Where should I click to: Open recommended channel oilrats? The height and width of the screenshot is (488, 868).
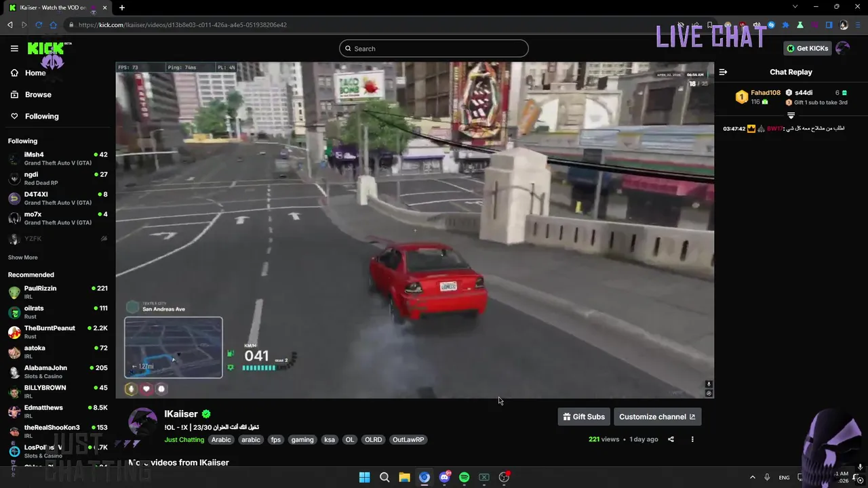pyautogui.click(x=58, y=312)
